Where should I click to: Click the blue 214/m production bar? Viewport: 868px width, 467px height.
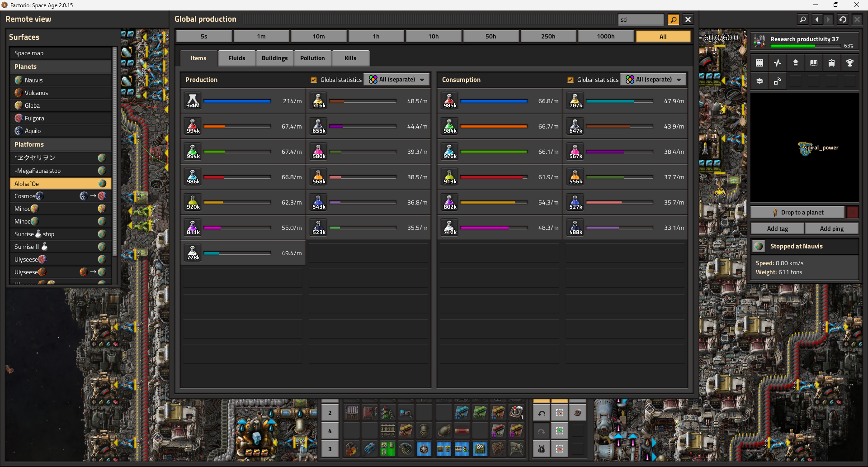pyautogui.click(x=237, y=101)
